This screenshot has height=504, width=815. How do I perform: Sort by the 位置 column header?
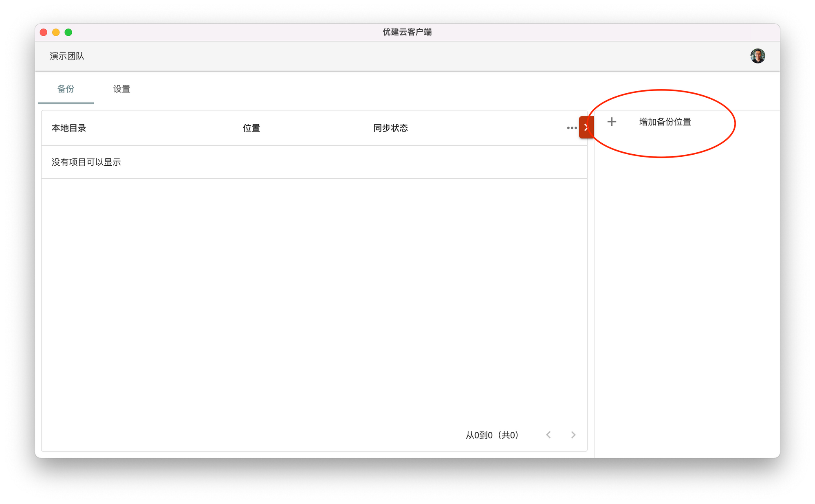click(x=251, y=128)
